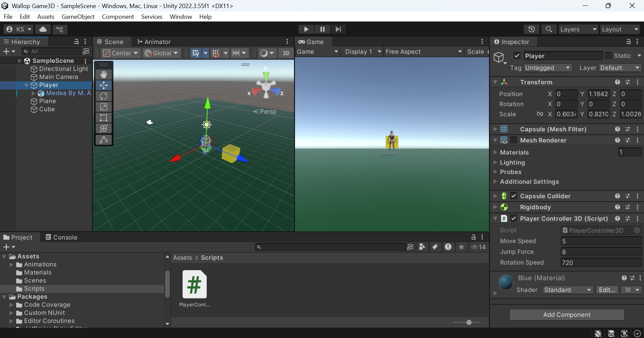Switch to the Console tab
The height and width of the screenshot is (338, 644).
coord(65,237)
